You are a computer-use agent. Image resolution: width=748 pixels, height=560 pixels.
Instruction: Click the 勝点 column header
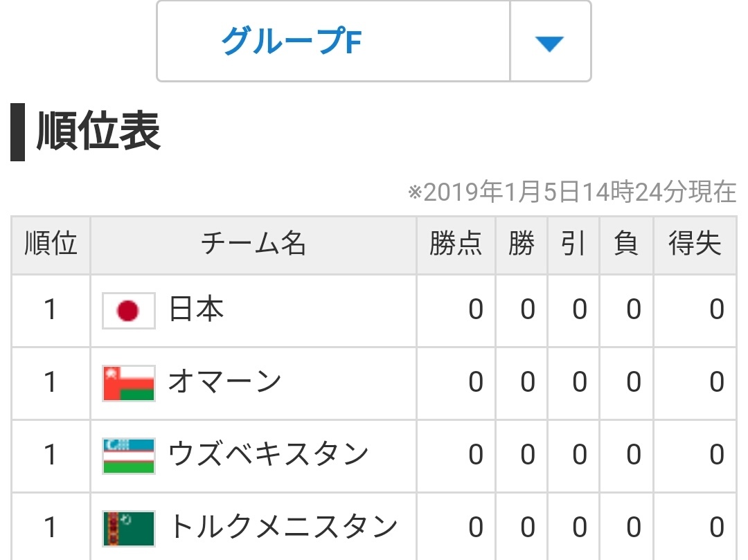456,244
